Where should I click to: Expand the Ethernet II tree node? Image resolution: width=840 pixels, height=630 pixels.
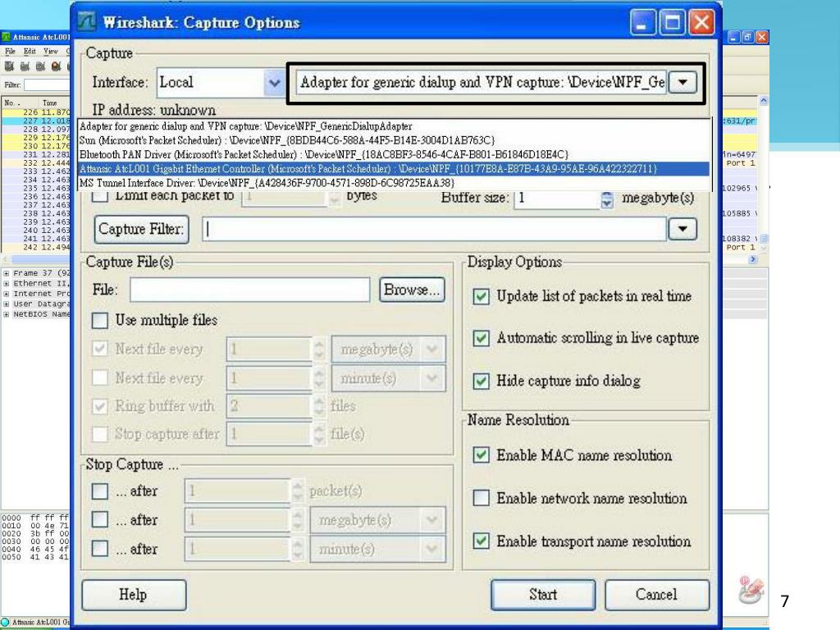tap(7, 283)
